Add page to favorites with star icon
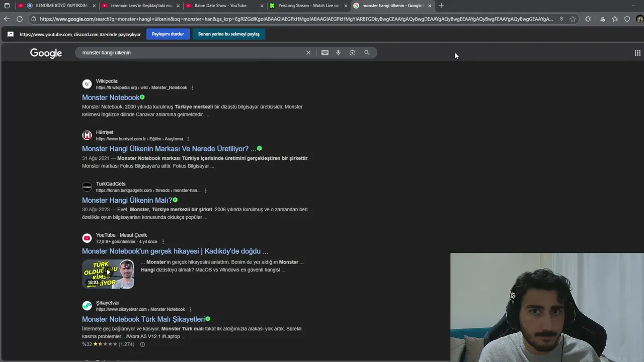Screen dimensions: 644x362 573,19
